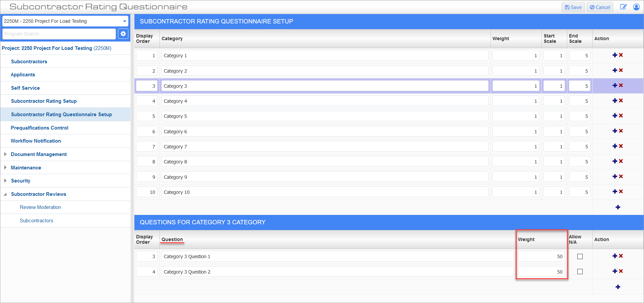Open the project selection dropdown

click(x=124, y=21)
